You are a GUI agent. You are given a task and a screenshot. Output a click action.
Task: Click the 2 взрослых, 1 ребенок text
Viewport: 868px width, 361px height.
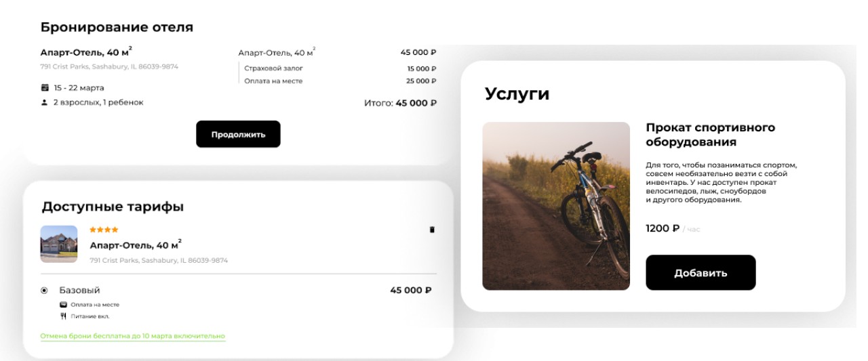click(x=98, y=102)
